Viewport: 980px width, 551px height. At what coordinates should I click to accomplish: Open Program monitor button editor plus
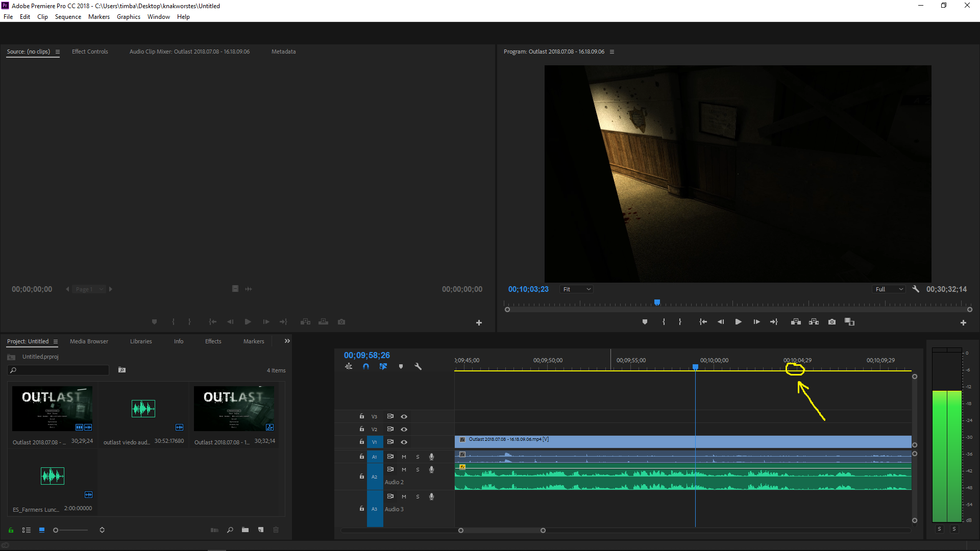963,322
